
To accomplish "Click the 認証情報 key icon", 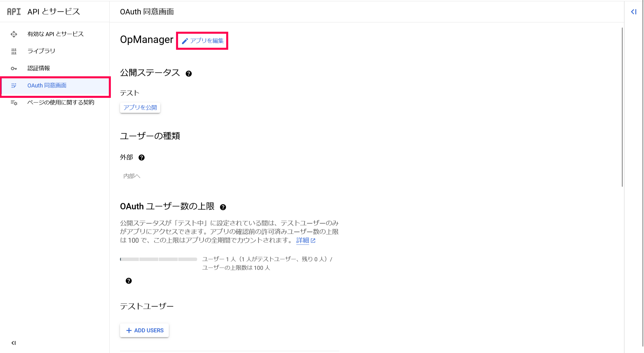I will pyautogui.click(x=14, y=68).
